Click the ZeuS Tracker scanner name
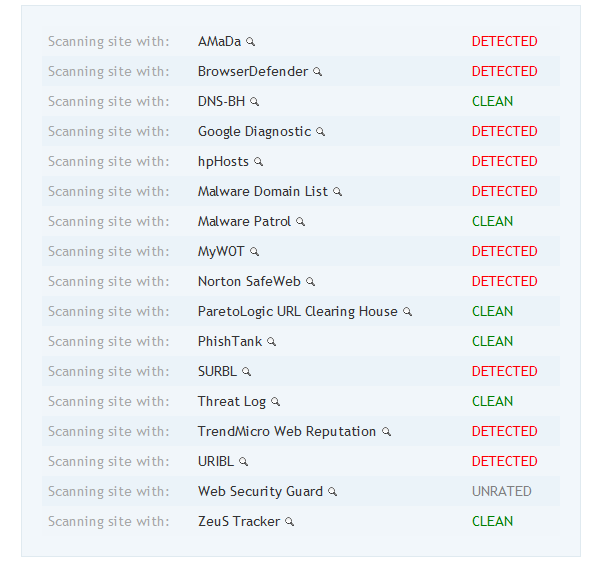Image resolution: width=602 pixels, height=563 pixels. point(239,522)
